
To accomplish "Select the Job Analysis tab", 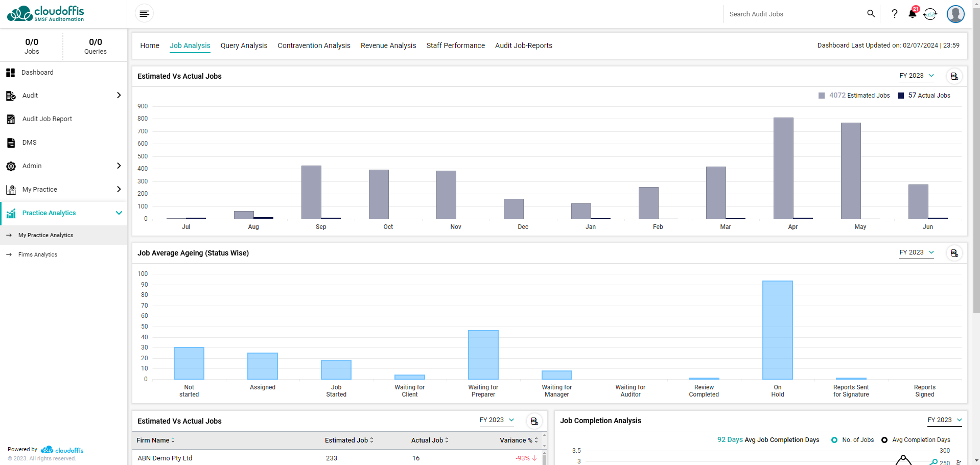I will 190,45.
